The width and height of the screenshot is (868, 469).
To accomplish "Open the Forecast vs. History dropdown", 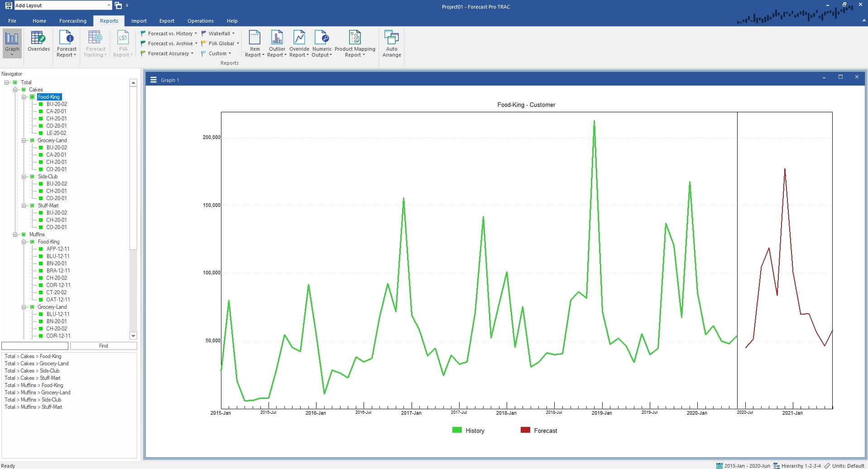I will 168,33.
